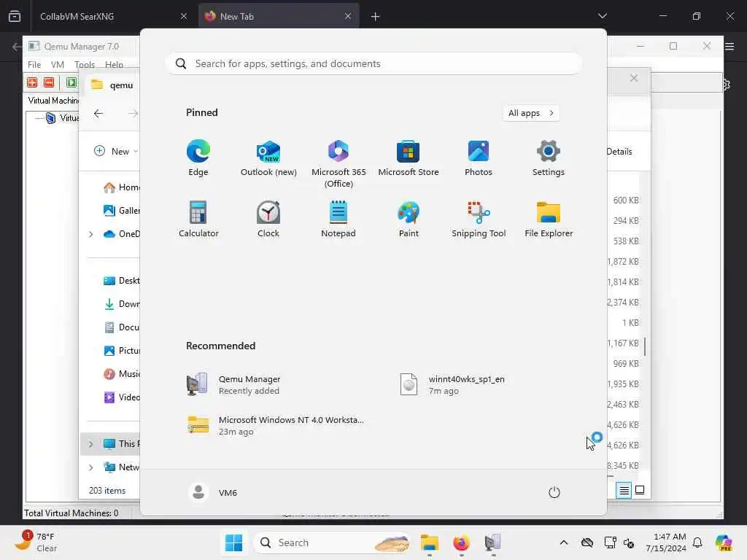Click the back arrow in File Explorer
The width and height of the screenshot is (747, 560).
coord(98,113)
